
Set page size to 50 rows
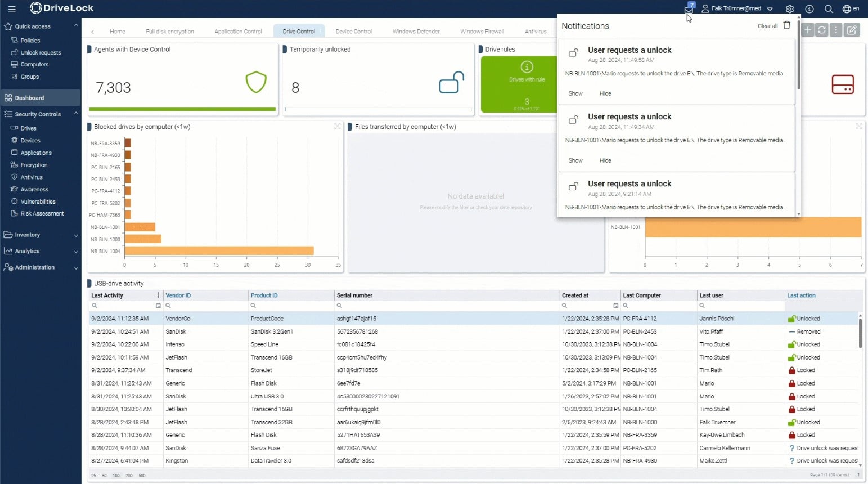pyautogui.click(x=104, y=476)
